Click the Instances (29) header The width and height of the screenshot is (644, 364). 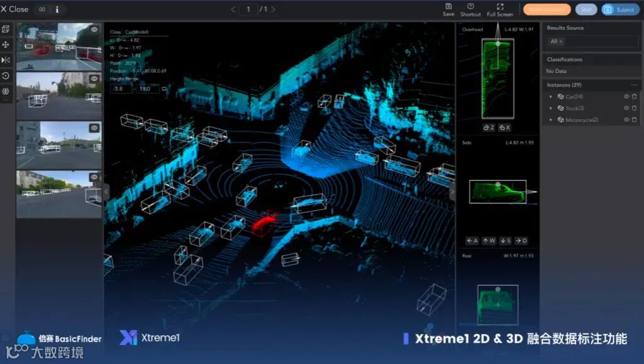click(564, 85)
